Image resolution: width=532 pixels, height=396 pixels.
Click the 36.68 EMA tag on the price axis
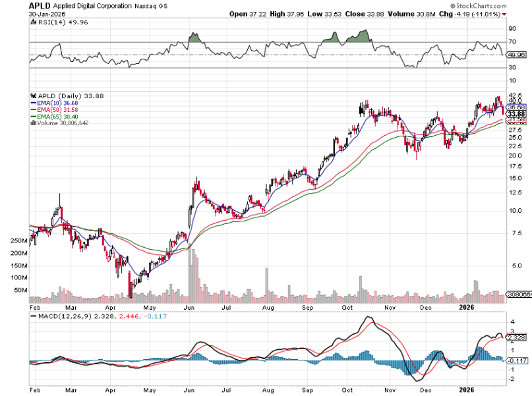(x=517, y=107)
